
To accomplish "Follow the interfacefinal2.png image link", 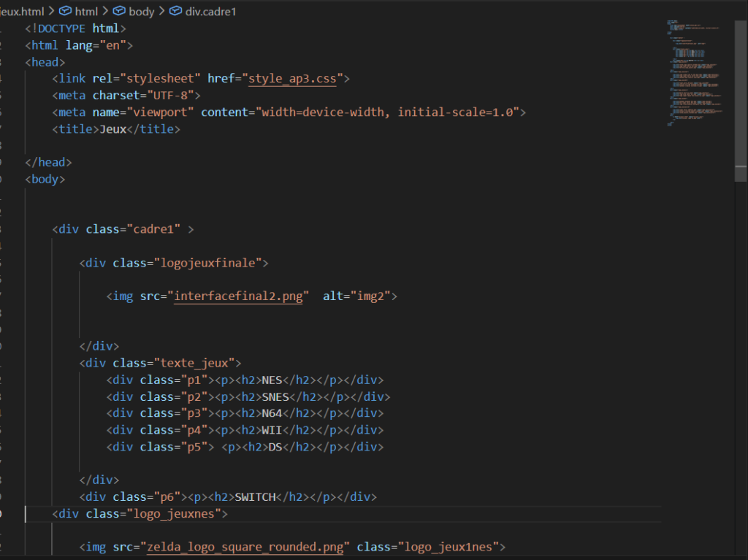I will [x=238, y=296].
